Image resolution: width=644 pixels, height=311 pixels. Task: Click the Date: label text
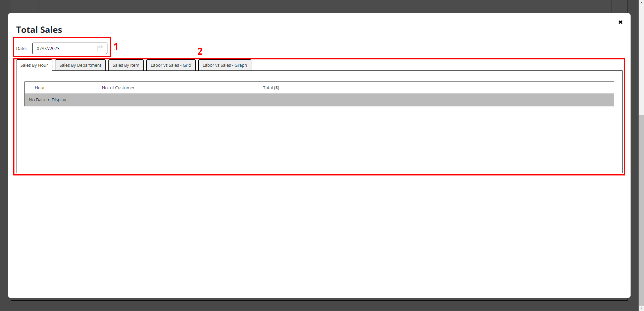coord(21,49)
